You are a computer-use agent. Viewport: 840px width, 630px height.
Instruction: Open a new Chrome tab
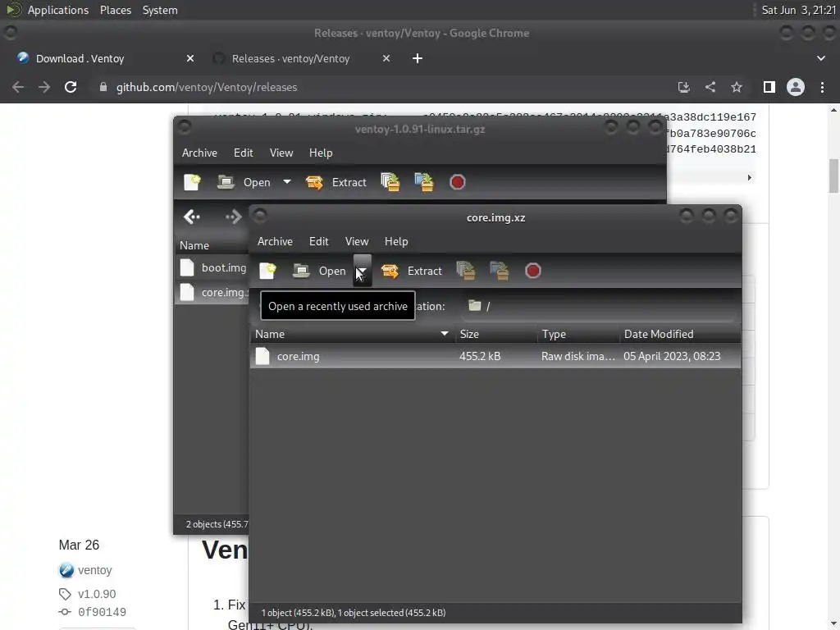pos(418,58)
